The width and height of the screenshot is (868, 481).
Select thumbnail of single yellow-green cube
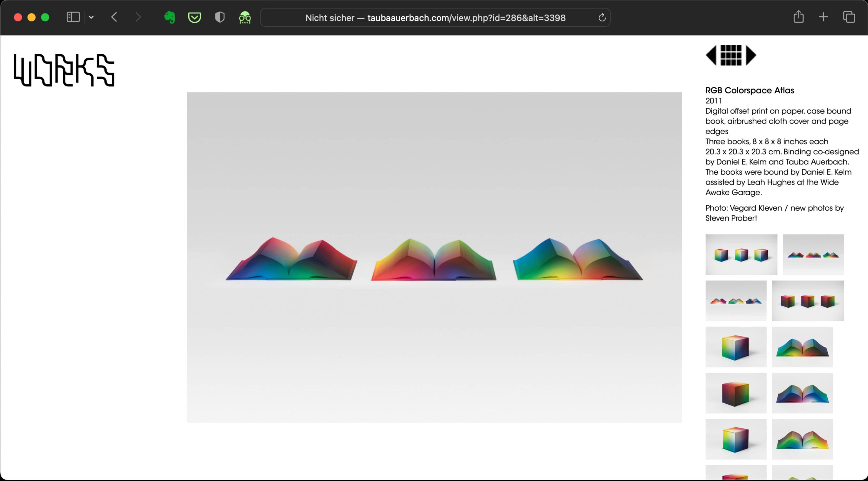coord(736,439)
